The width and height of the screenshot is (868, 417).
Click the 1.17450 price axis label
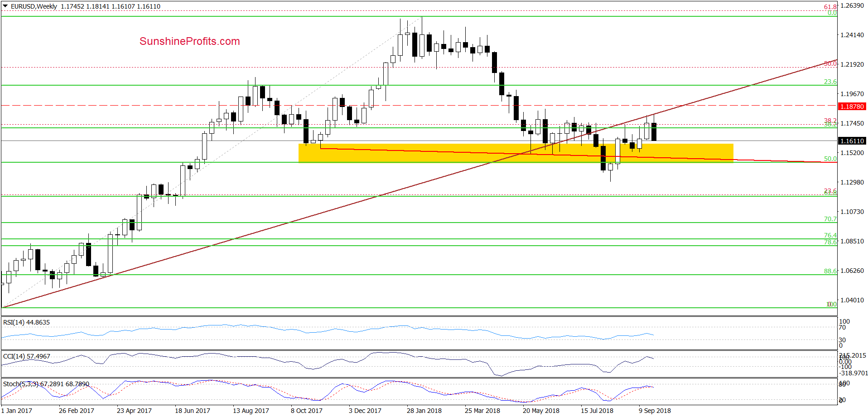(x=852, y=123)
